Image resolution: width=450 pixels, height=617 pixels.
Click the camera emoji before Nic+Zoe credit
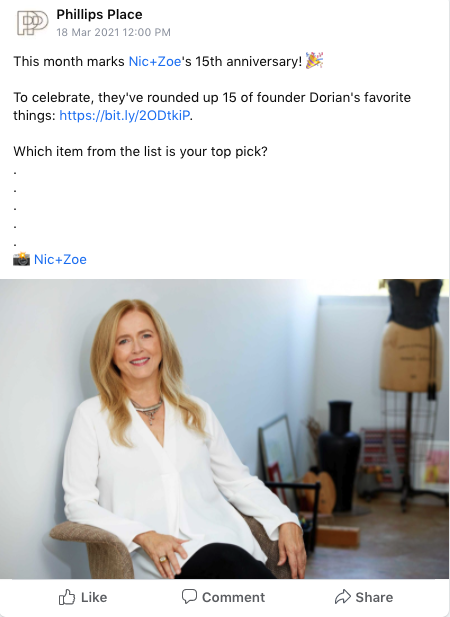(22, 259)
